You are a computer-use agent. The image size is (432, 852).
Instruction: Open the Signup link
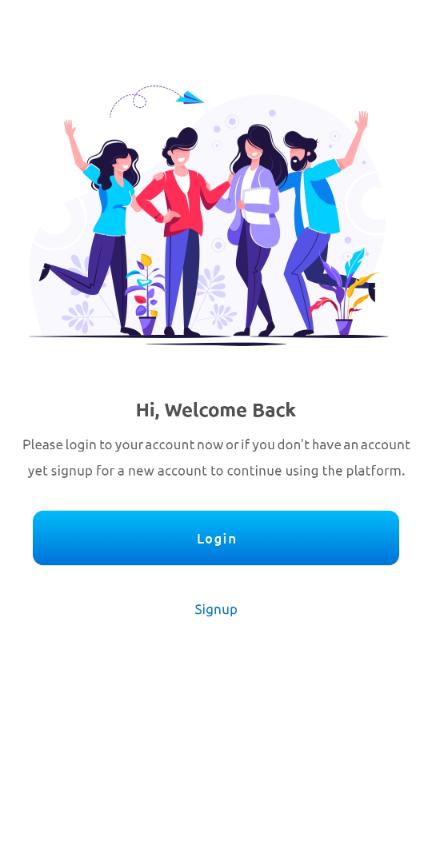(x=216, y=609)
